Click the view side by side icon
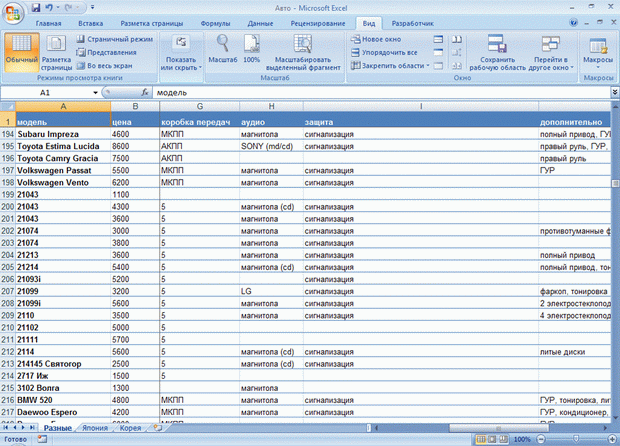This screenshot has height=446, width=620. click(x=457, y=39)
